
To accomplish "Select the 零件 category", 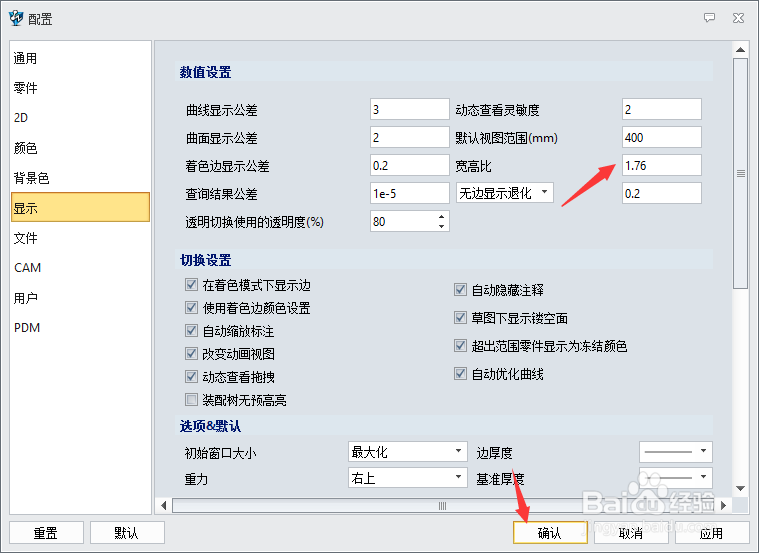I will pos(80,88).
